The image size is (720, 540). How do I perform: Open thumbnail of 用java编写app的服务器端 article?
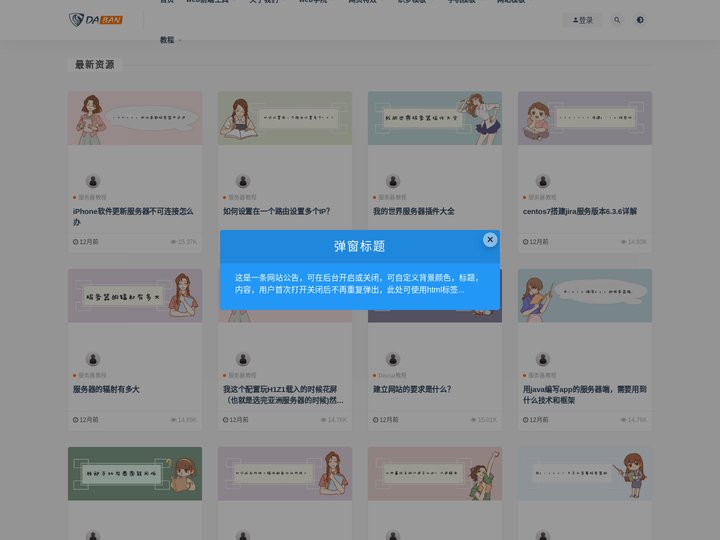pyautogui.click(x=585, y=296)
